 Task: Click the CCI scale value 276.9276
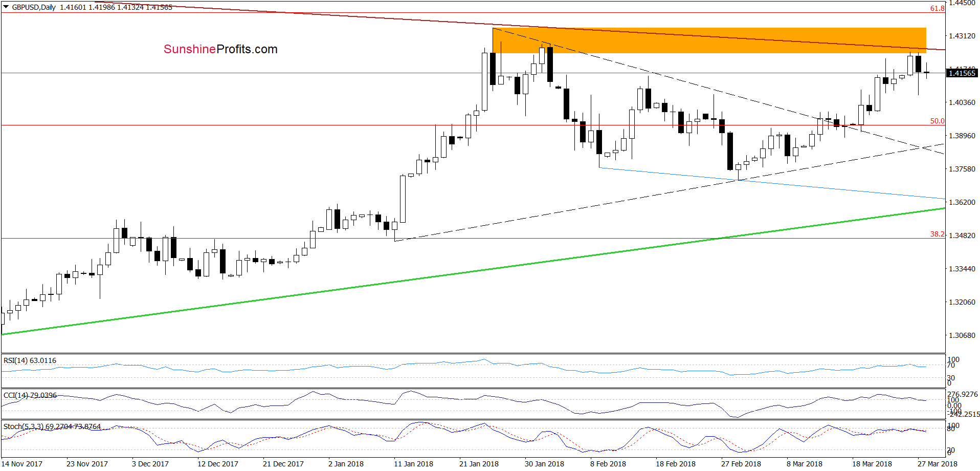click(963, 394)
